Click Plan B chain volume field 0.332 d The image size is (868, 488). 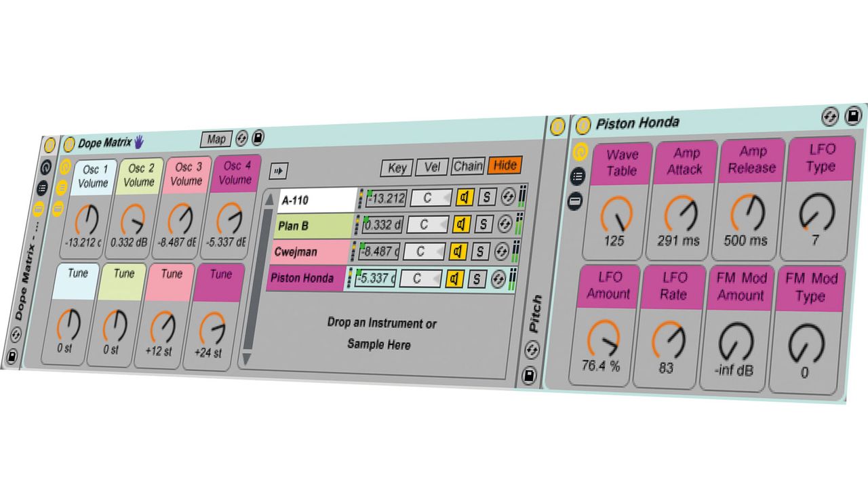[383, 225]
